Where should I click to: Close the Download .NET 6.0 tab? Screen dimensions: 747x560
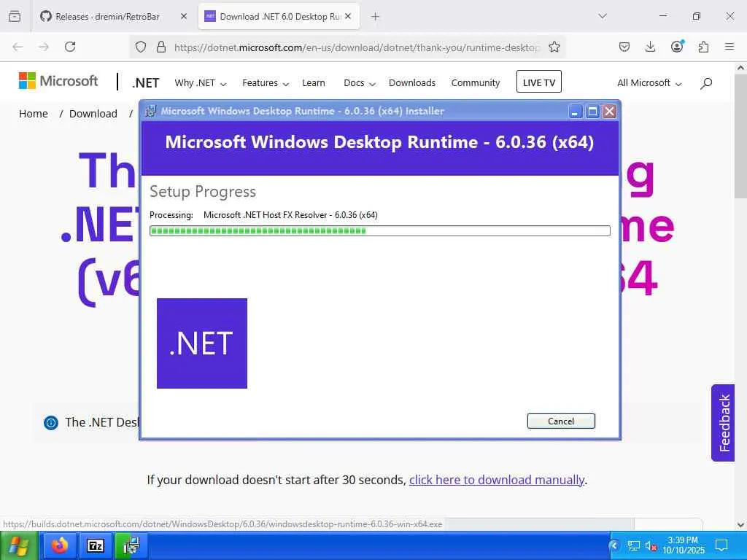(x=348, y=16)
